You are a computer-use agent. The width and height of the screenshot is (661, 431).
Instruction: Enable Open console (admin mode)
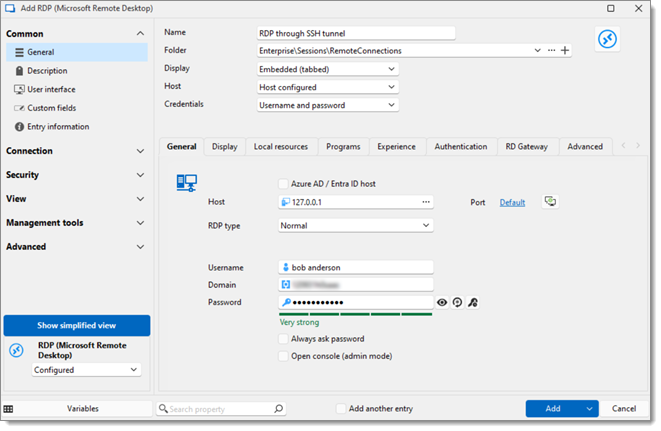284,356
